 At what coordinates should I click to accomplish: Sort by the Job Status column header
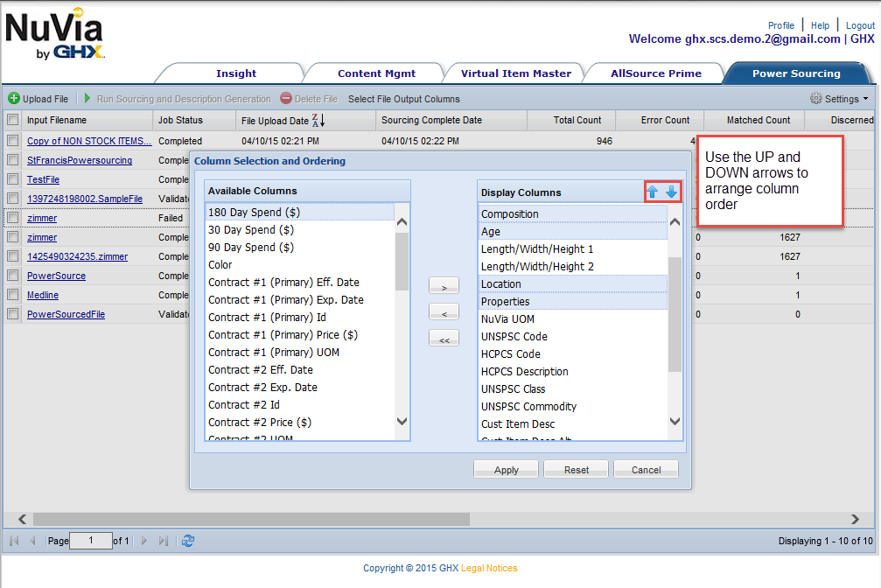tap(194, 120)
